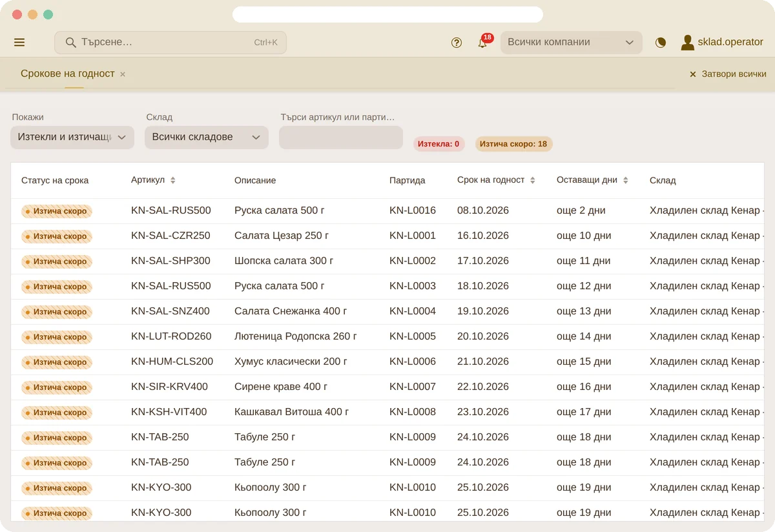This screenshot has width=775, height=532.
Task: Click the Партида column header
Action: coord(408,181)
